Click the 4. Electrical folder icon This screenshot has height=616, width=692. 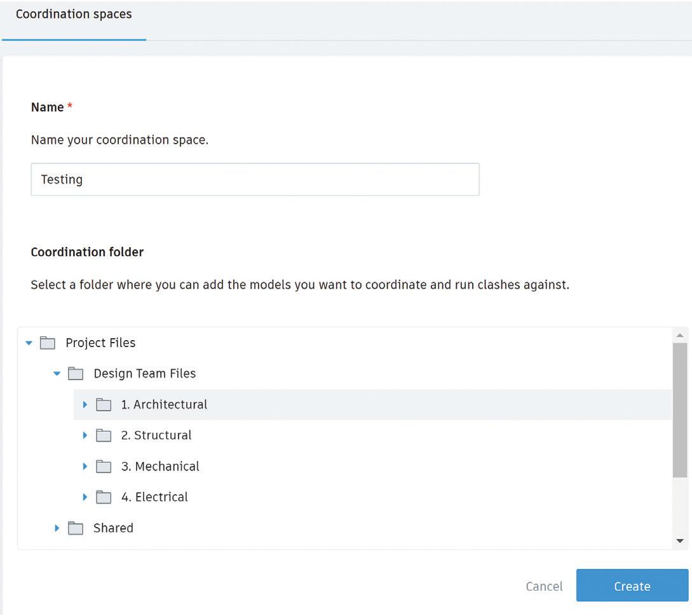pos(104,497)
